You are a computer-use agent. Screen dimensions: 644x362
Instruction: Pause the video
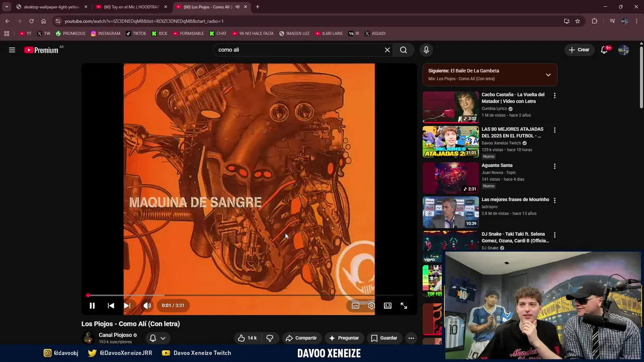pos(92,306)
